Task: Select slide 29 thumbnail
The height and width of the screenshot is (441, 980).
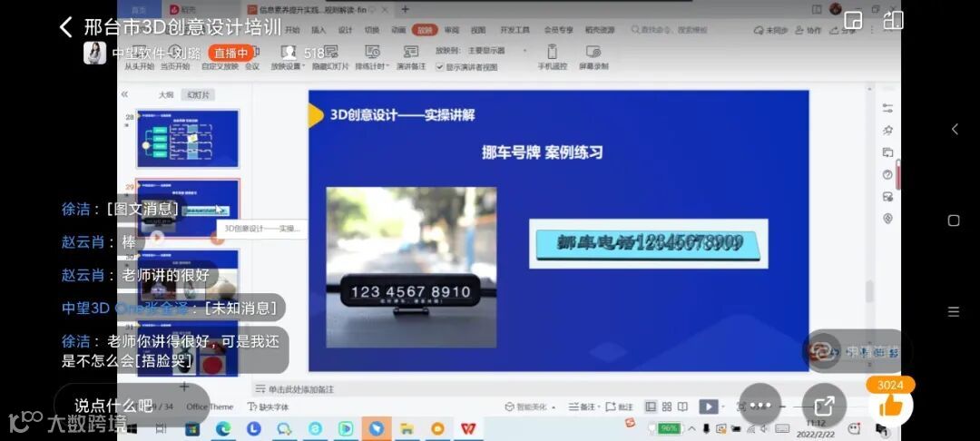Action: (188, 209)
